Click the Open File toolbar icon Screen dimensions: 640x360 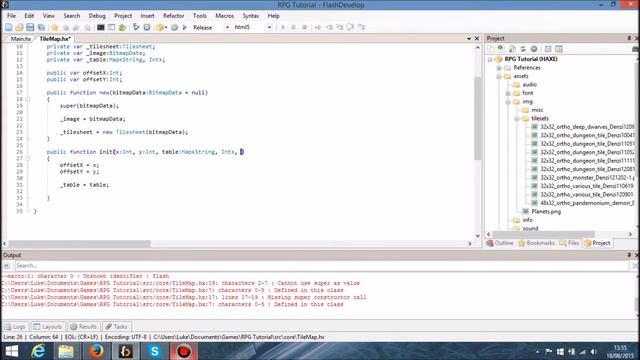tap(19, 27)
